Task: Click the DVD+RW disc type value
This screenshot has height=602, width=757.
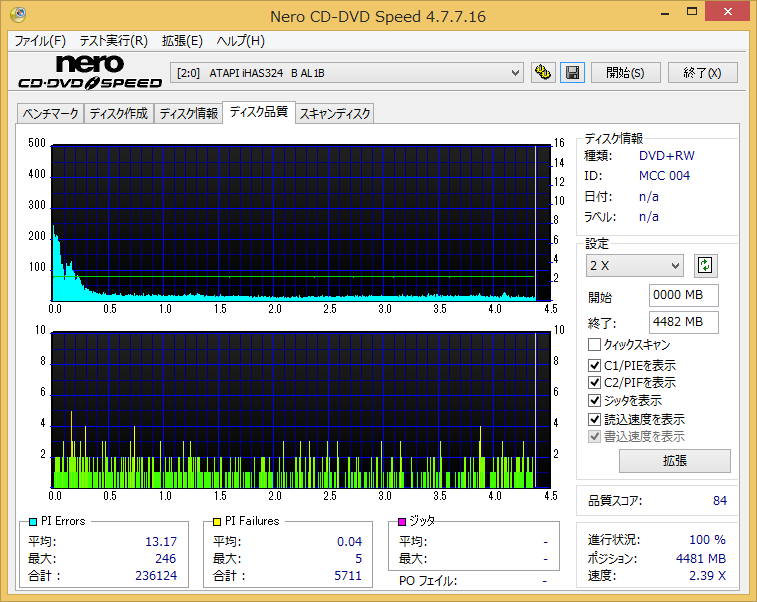Action: click(667, 156)
